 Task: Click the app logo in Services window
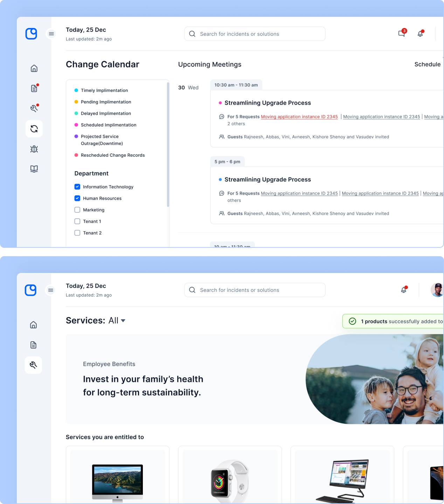pos(31,290)
